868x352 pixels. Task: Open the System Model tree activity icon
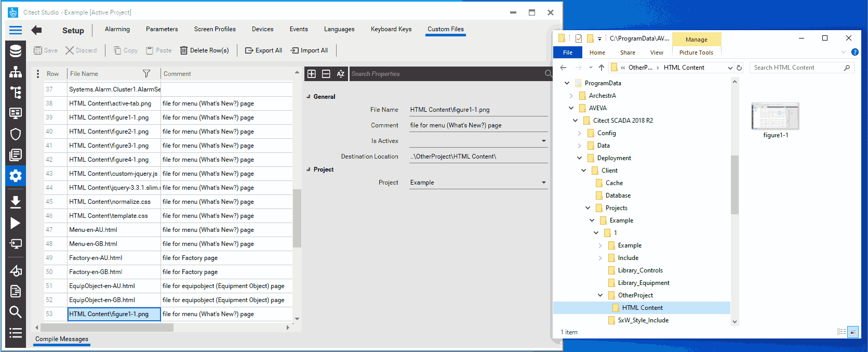[x=16, y=93]
